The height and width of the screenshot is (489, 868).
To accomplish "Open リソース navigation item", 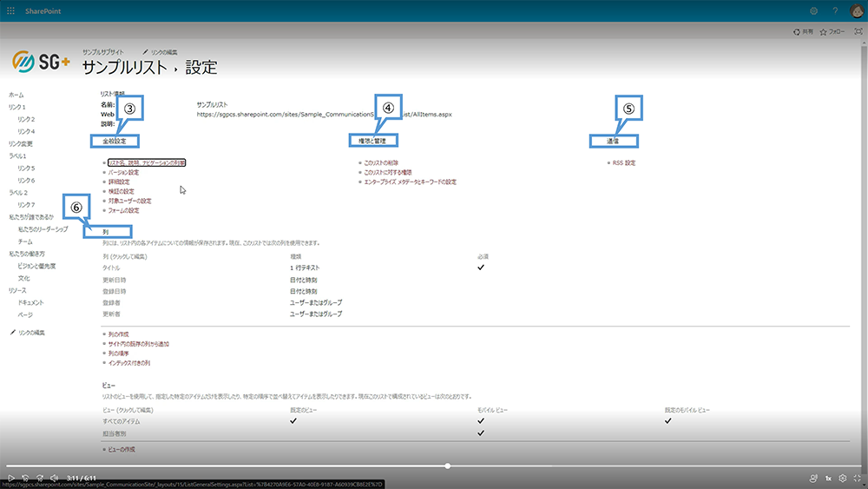I will [x=17, y=290].
